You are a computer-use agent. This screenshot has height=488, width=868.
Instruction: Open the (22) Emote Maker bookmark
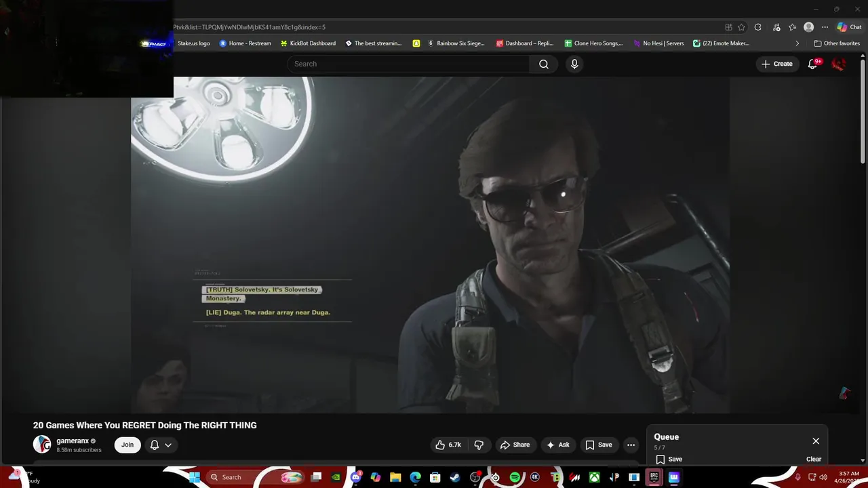pyautogui.click(x=721, y=43)
